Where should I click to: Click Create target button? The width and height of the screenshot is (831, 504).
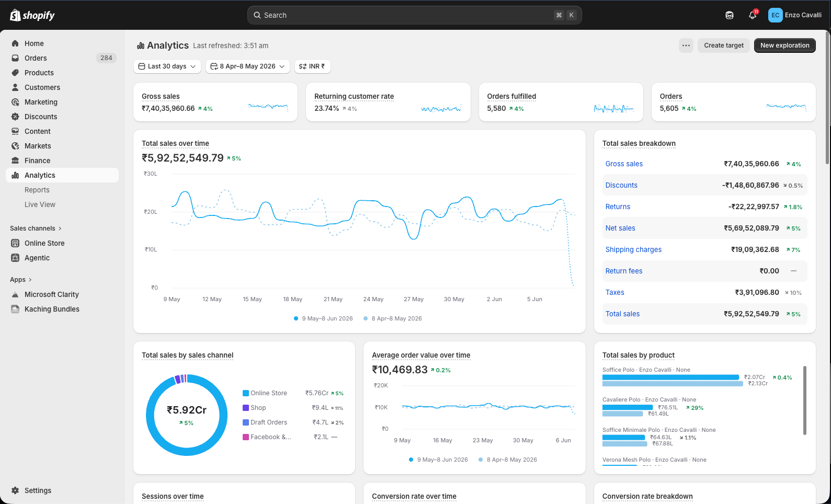(x=724, y=45)
